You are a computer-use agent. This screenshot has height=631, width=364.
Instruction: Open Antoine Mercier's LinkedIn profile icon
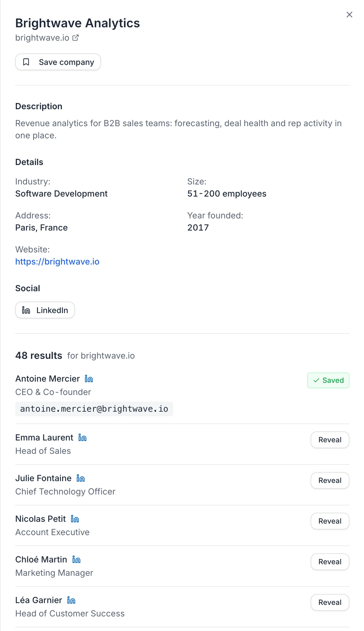click(89, 379)
